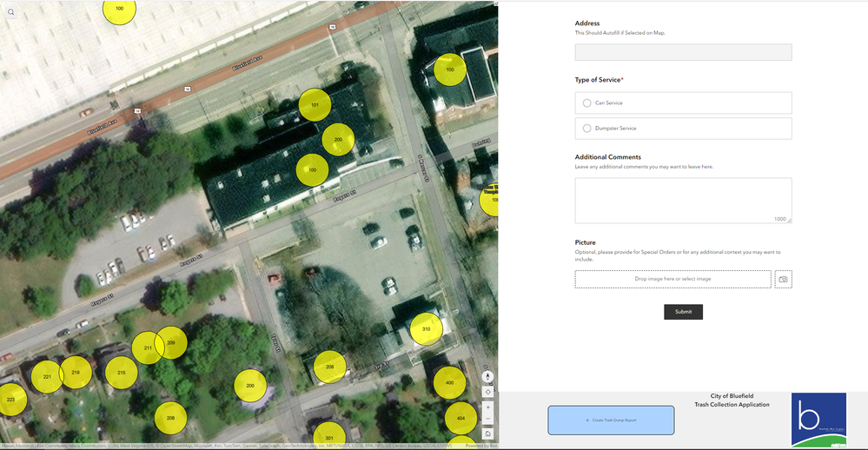The height and width of the screenshot is (450, 868).
Task: Return map to default home view
Action: [x=487, y=434]
